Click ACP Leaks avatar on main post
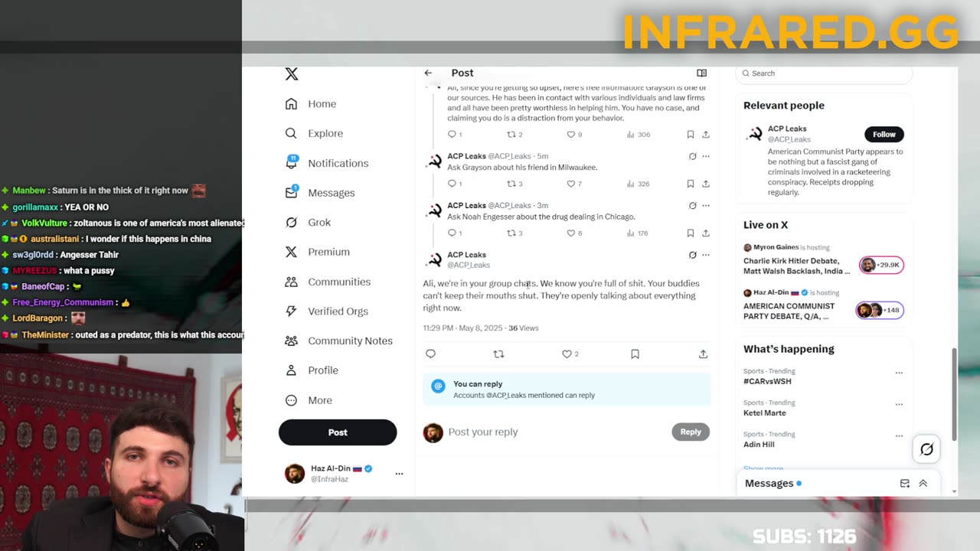The height and width of the screenshot is (551, 980). (x=434, y=260)
